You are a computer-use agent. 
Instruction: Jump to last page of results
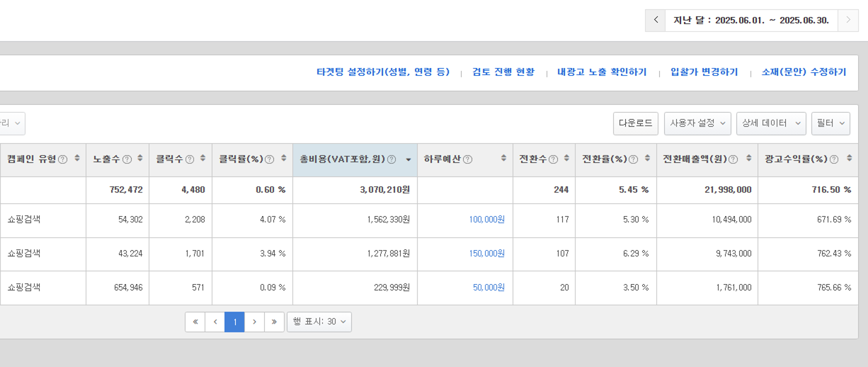tap(274, 322)
